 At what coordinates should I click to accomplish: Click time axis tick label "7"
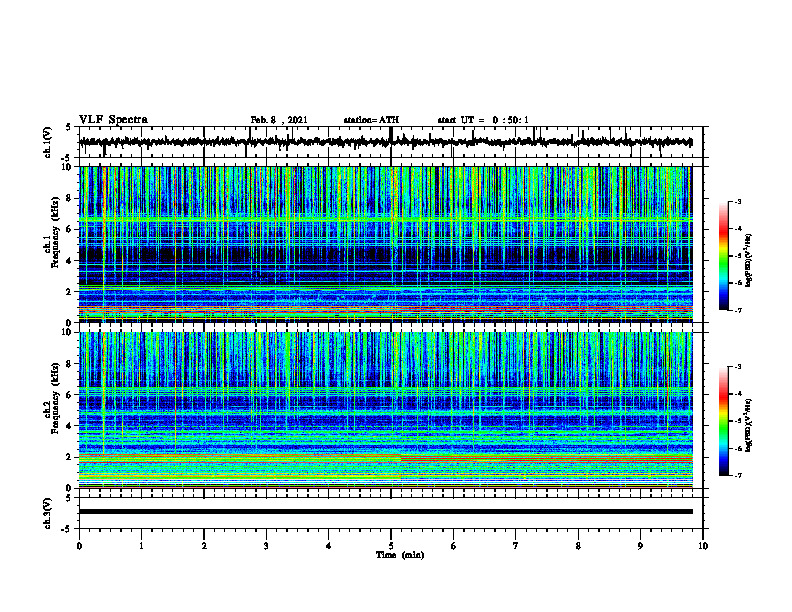(x=516, y=545)
